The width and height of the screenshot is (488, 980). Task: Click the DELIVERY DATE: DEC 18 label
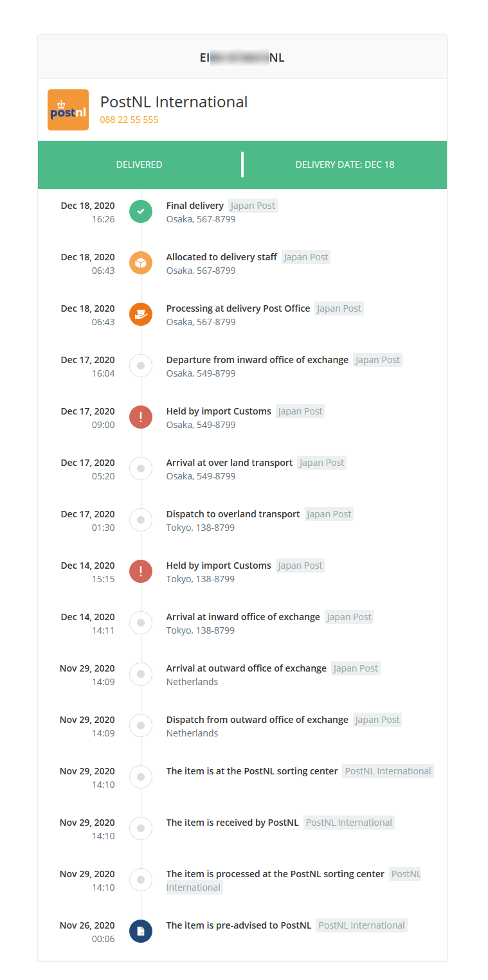pos(345,165)
